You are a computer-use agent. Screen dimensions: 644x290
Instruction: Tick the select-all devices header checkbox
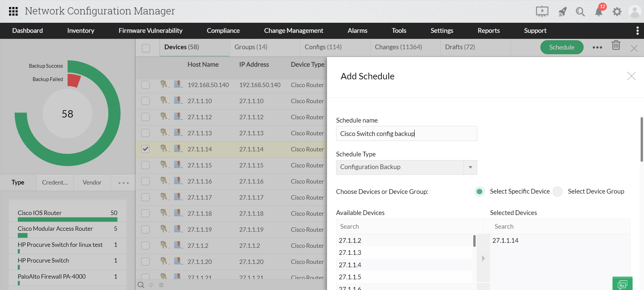(146, 48)
